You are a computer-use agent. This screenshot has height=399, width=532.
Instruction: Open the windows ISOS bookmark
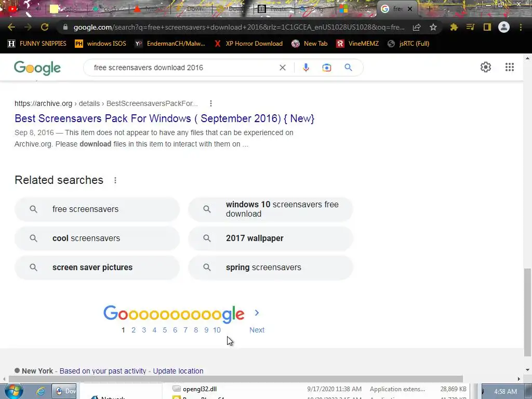pos(100,44)
